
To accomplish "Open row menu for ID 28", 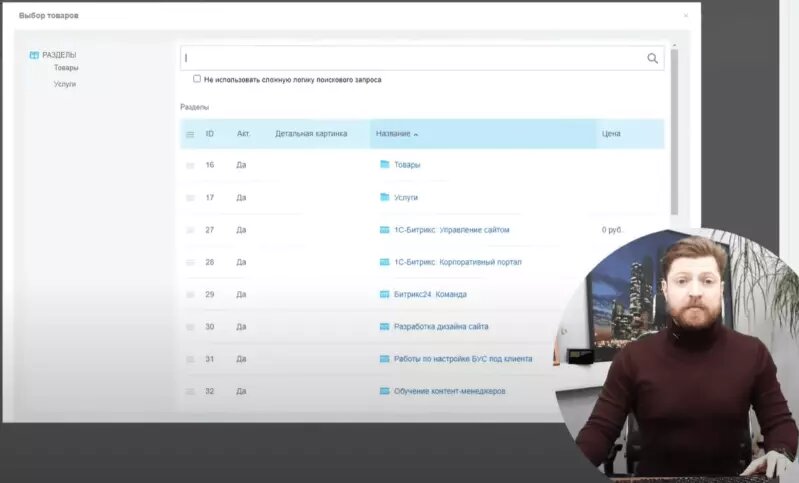I will [190, 262].
